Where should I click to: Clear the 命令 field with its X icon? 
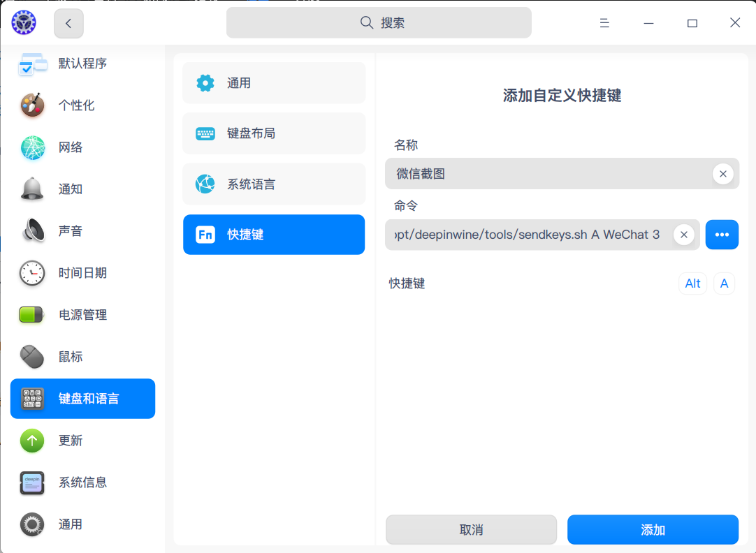click(x=683, y=235)
